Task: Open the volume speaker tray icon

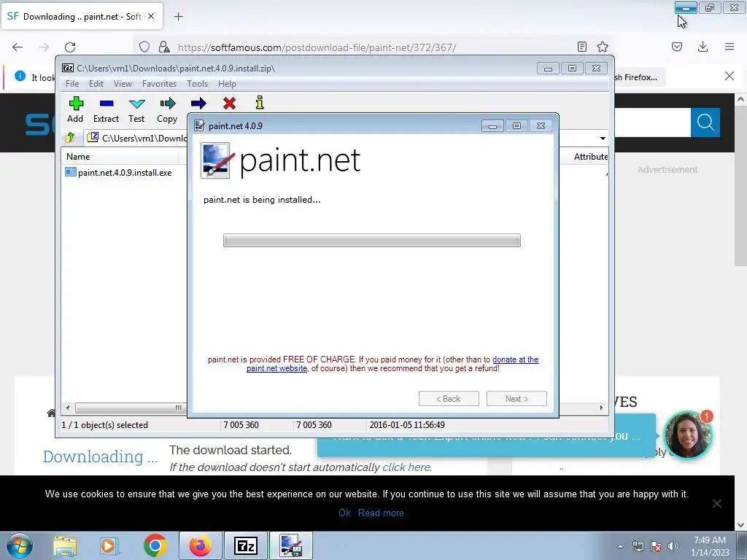Action: coord(673,546)
